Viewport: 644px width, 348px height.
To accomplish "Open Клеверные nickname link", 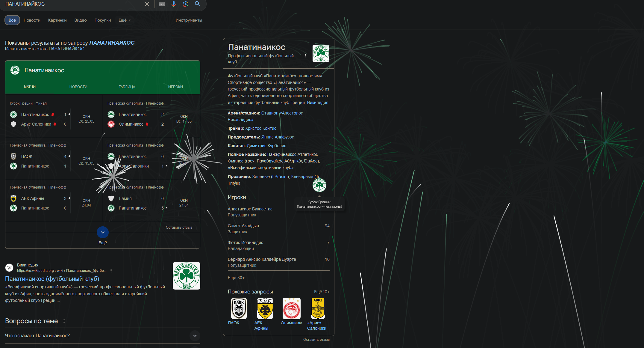I will coord(302,177).
